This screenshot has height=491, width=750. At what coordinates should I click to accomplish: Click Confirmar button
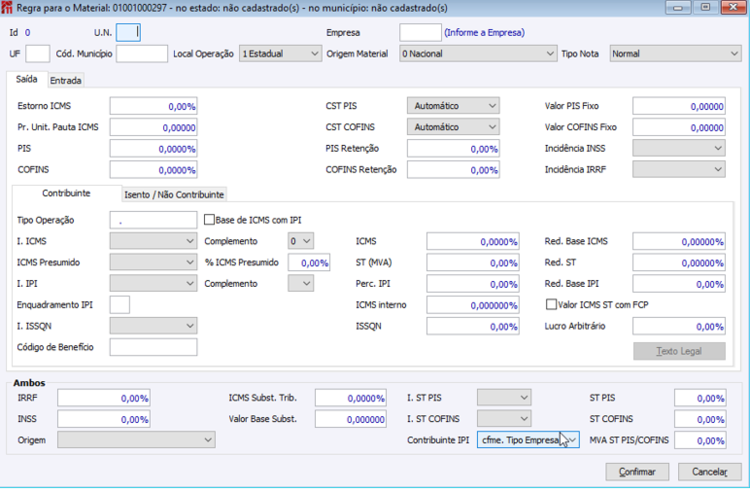coord(637,472)
